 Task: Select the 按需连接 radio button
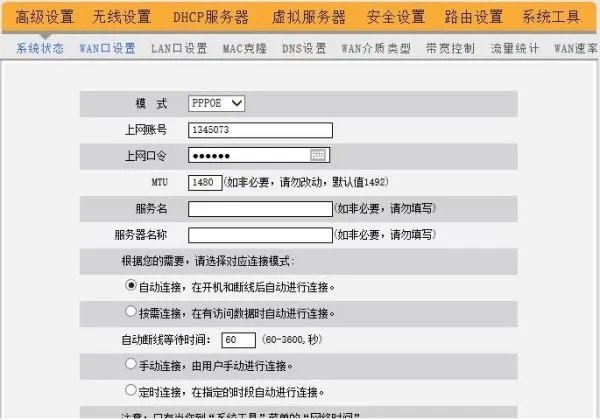coord(130,311)
